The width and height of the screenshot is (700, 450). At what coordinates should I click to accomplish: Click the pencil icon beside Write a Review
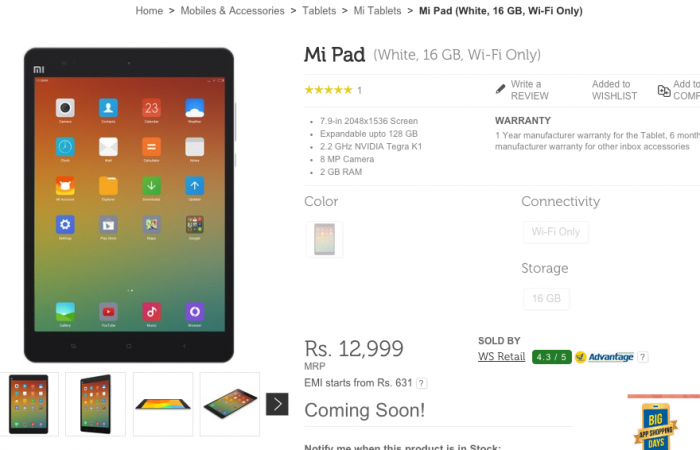[x=500, y=89]
